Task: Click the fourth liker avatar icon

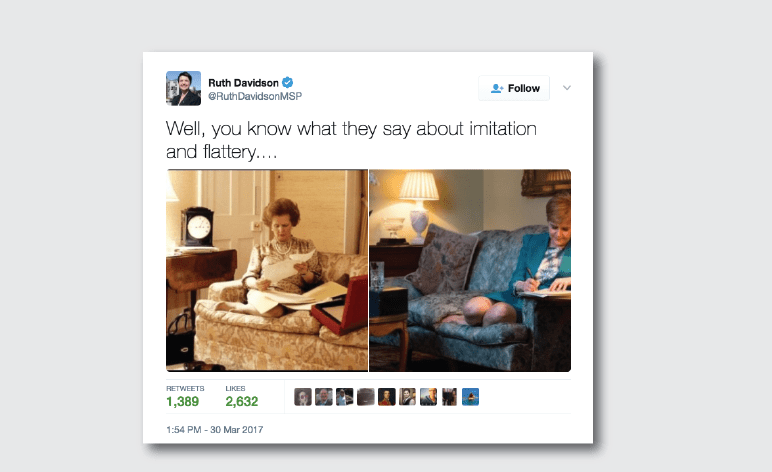Action: [366, 397]
